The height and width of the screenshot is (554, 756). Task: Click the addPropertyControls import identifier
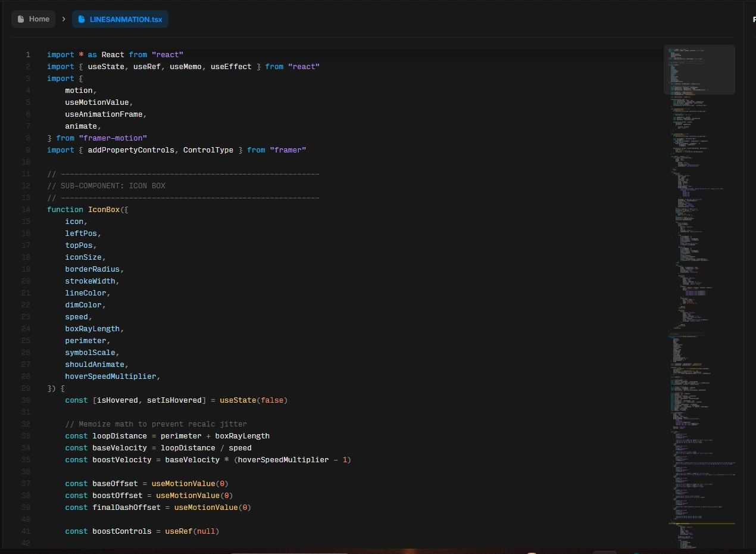pyautogui.click(x=131, y=150)
